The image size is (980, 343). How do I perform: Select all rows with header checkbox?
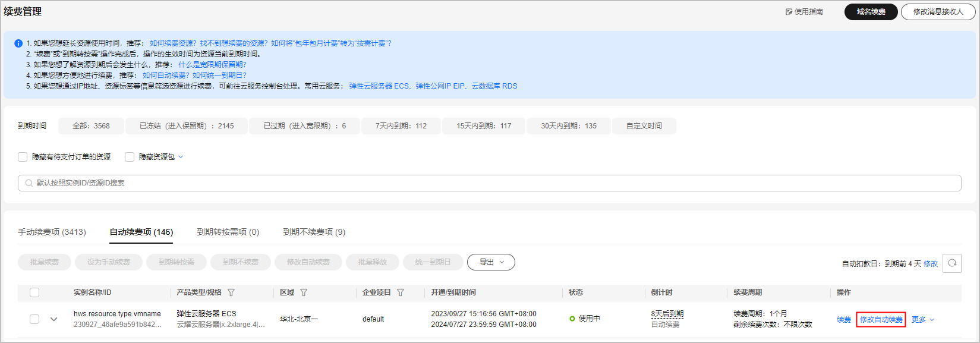click(34, 292)
